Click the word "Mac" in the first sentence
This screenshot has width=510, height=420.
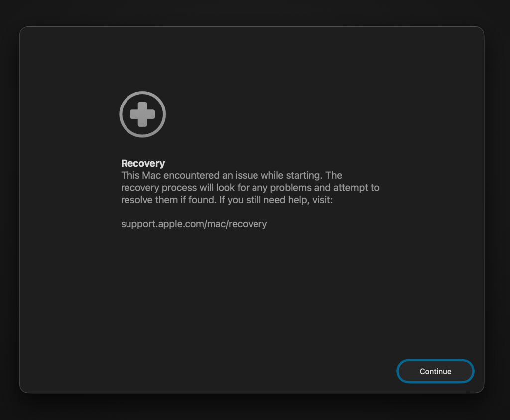coord(150,176)
